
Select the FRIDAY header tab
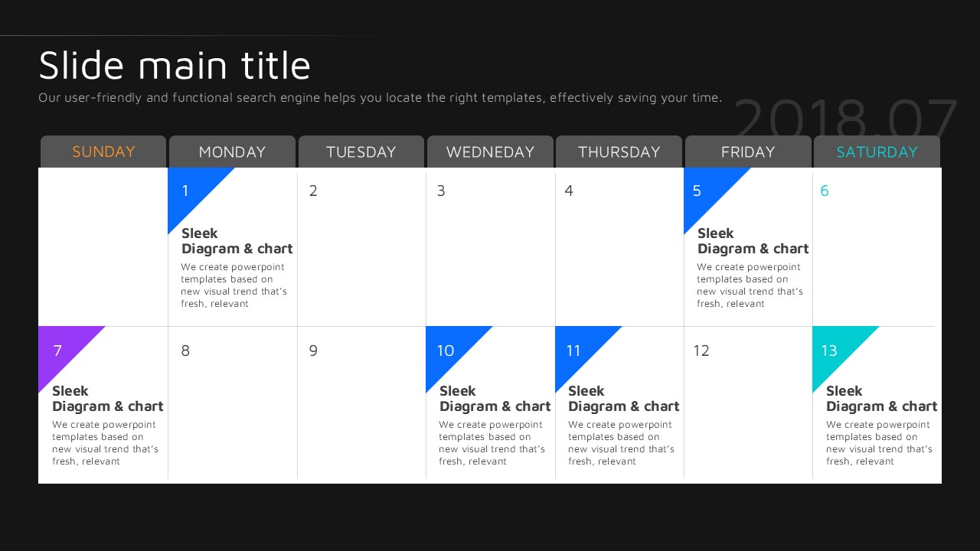click(x=748, y=152)
